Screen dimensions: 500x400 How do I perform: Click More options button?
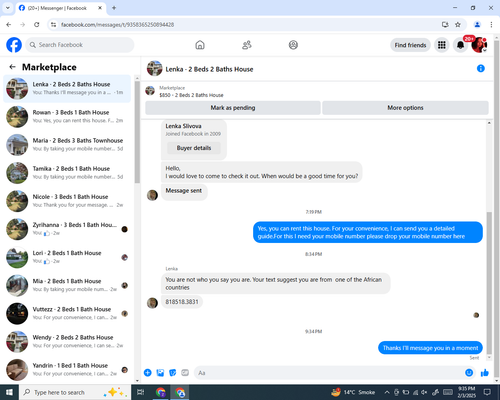coord(405,108)
